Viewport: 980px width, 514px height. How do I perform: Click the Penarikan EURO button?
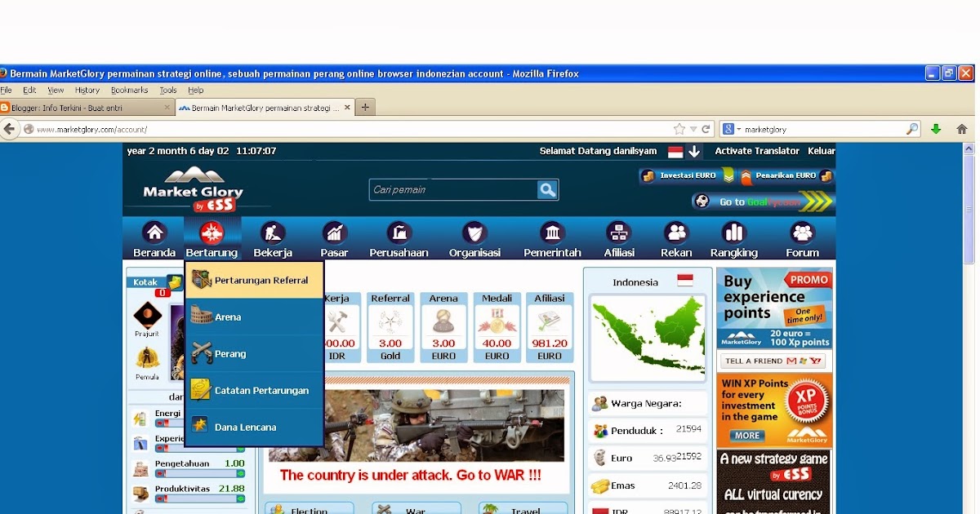click(x=786, y=175)
